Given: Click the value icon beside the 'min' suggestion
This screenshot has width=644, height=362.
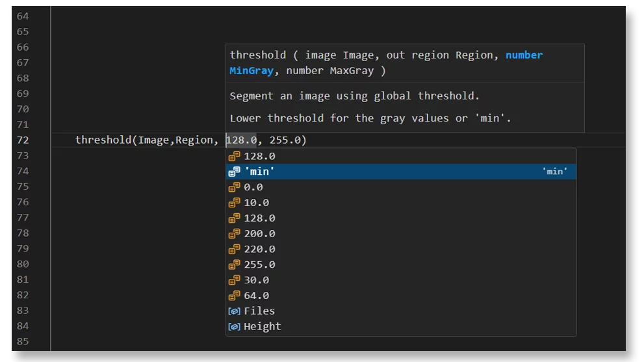Looking at the screenshot, I should click(235, 172).
